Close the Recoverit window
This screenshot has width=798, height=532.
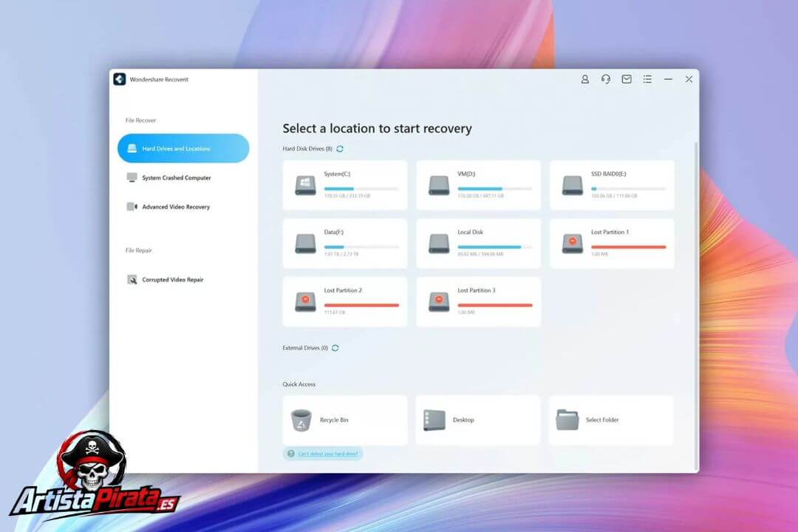coord(689,79)
